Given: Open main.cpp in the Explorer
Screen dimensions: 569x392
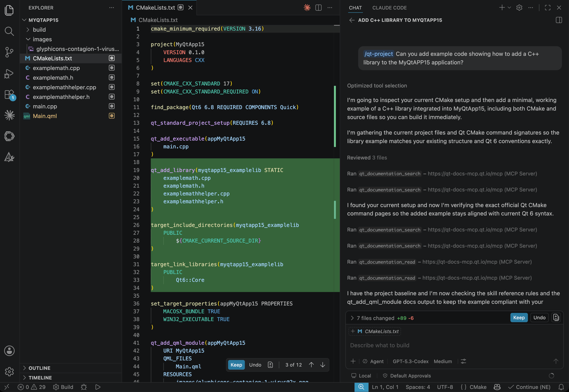Looking at the screenshot, I should (x=71, y=107).
